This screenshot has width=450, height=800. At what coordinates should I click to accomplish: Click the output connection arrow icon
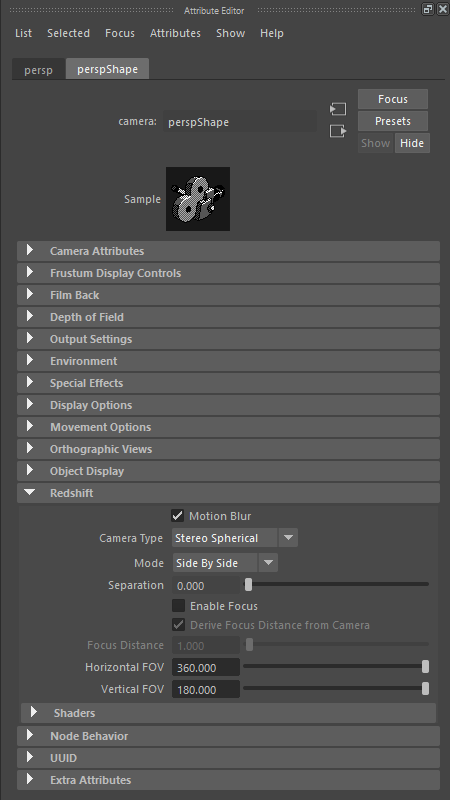(338, 131)
